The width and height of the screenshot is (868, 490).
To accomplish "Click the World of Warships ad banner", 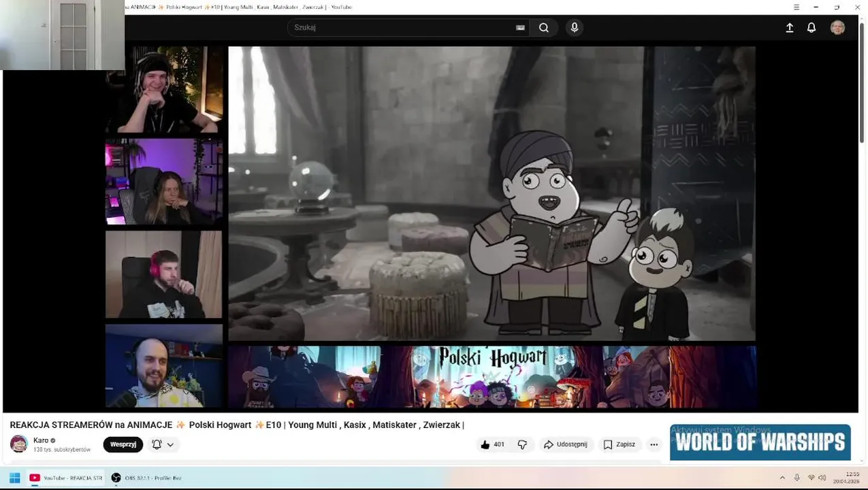I will tap(760, 442).
